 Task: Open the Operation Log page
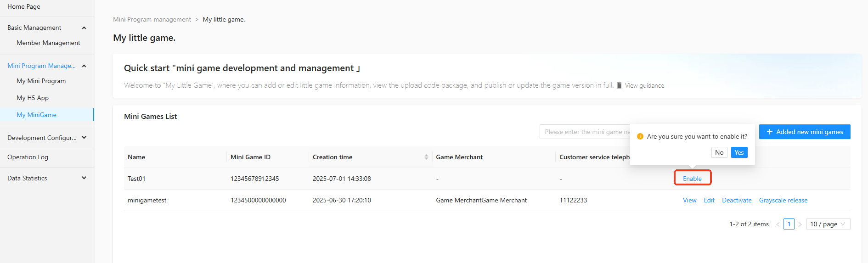(x=28, y=157)
